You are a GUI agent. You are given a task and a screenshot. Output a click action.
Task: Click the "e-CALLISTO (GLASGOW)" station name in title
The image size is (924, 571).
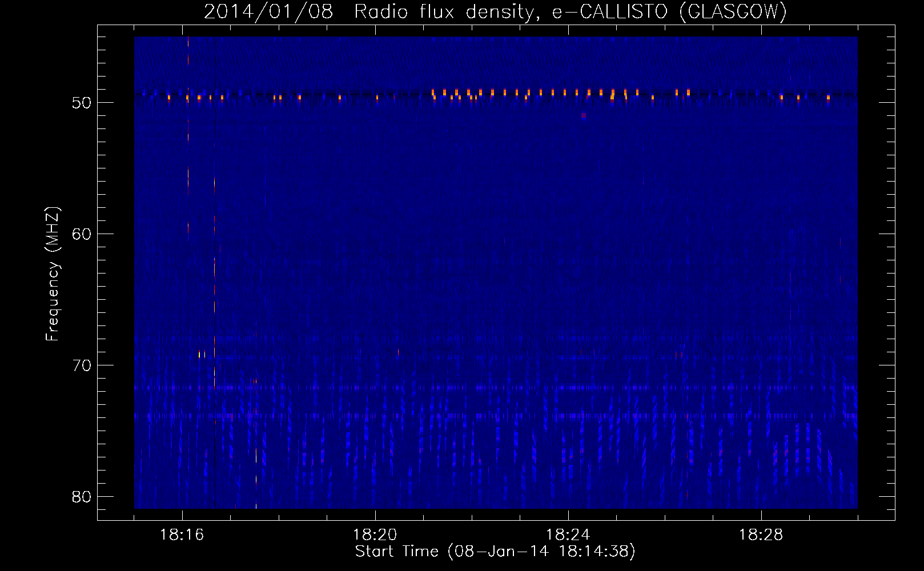click(669, 12)
